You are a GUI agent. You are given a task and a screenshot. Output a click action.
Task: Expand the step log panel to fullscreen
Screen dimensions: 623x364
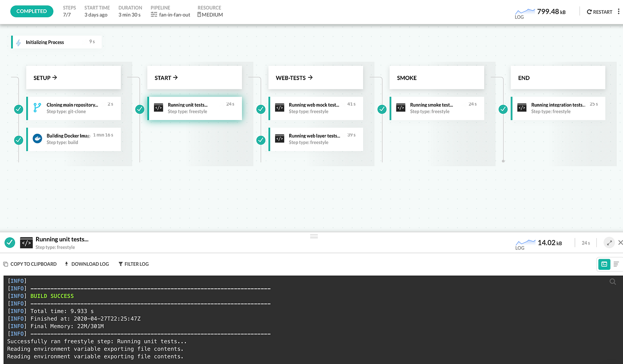tap(609, 243)
